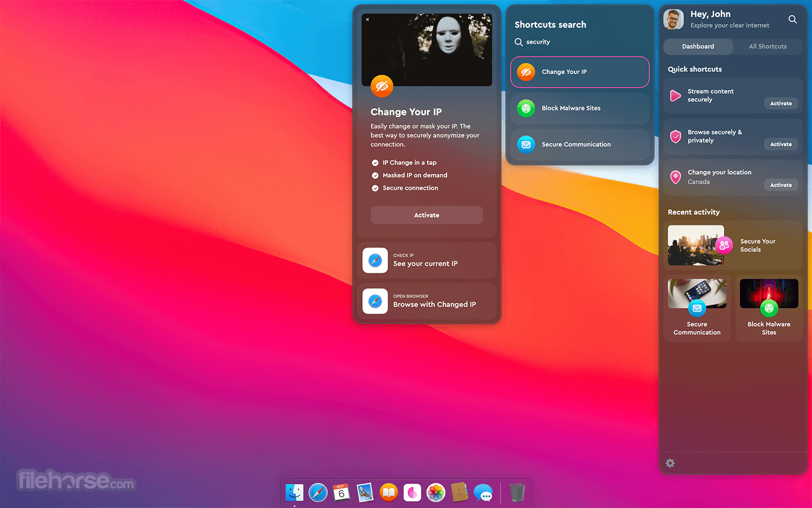Click John's profile avatar
Viewport: 812px width, 508px height.
click(x=673, y=19)
